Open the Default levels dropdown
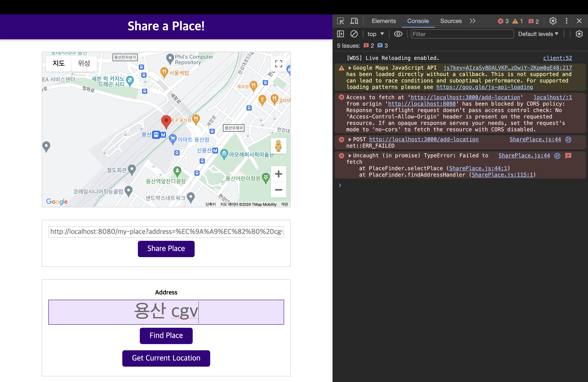The width and height of the screenshot is (588, 382). [x=538, y=34]
